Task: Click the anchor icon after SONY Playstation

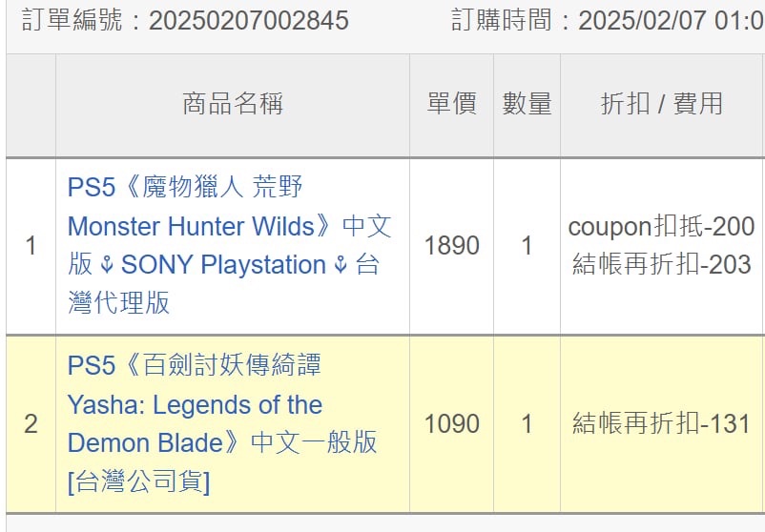Action: pos(341,265)
